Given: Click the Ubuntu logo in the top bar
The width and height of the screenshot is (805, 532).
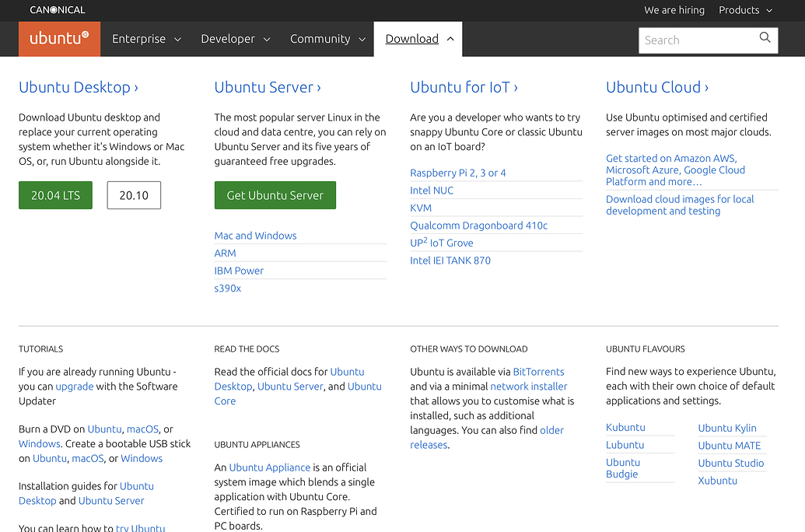Looking at the screenshot, I should click(x=59, y=38).
